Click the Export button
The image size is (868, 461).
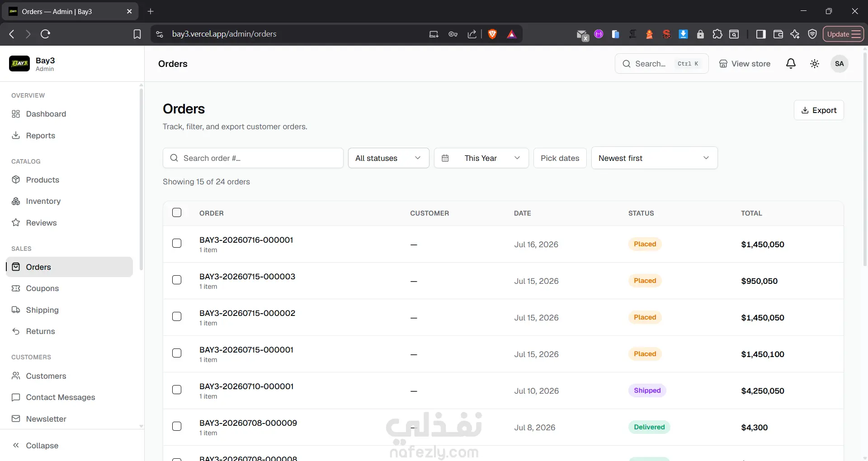(x=819, y=110)
